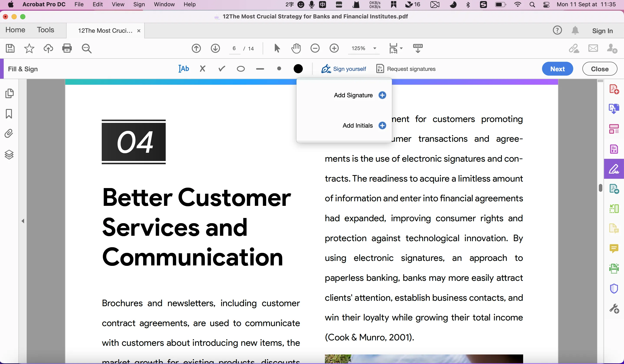The image size is (624, 364).
Task: Open the zoom level dropdown
Action: click(x=375, y=48)
